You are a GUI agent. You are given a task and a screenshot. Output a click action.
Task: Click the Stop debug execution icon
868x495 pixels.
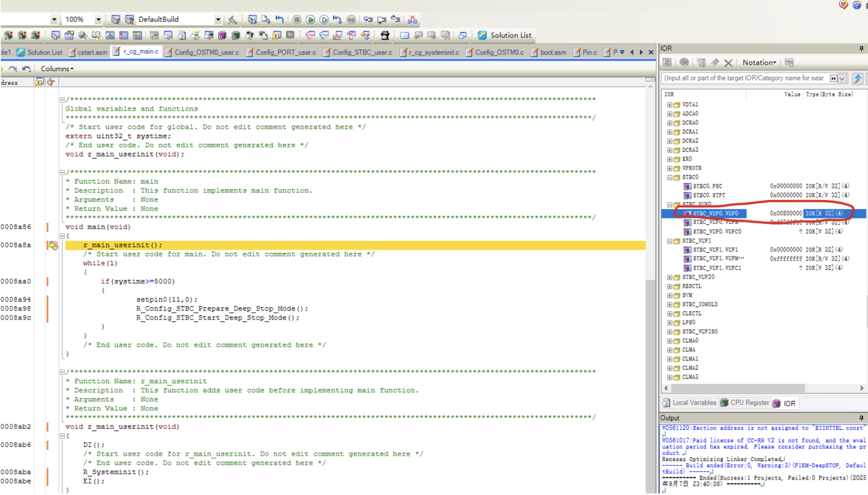pos(296,20)
